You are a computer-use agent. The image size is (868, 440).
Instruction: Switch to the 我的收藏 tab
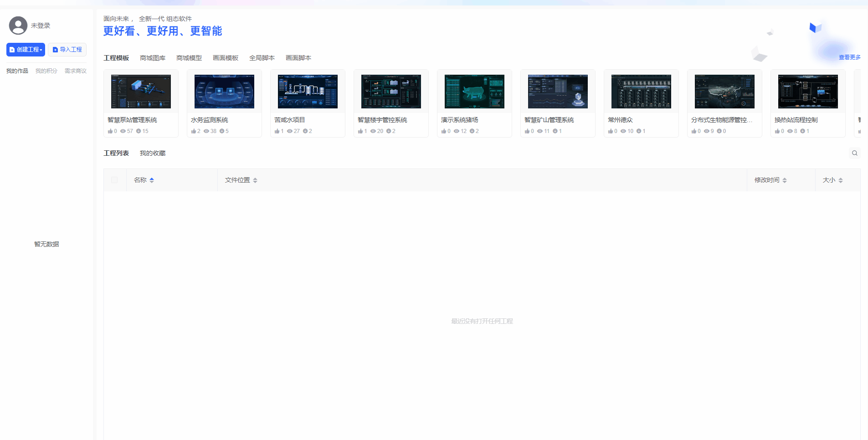click(x=153, y=153)
